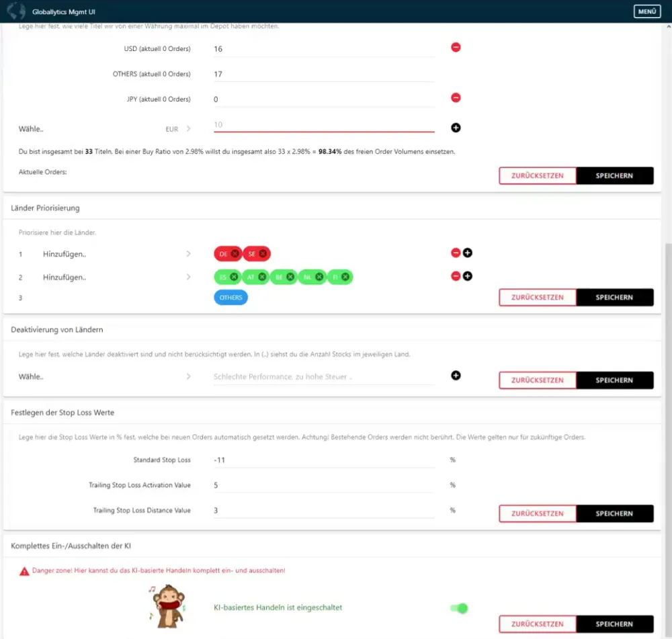
Task: Reset the Deaktivierung von Ländern section
Action: tap(538, 380)
